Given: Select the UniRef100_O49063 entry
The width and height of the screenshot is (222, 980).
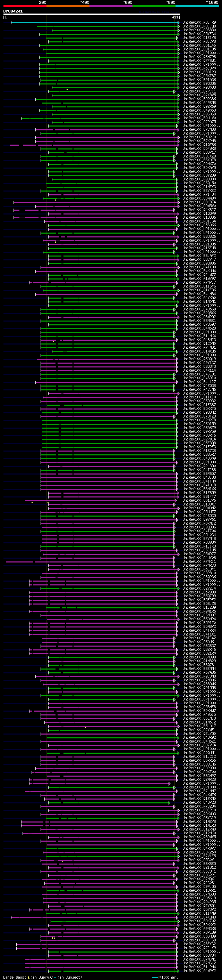Looking at the screenshot, I should tap(199, 110).
